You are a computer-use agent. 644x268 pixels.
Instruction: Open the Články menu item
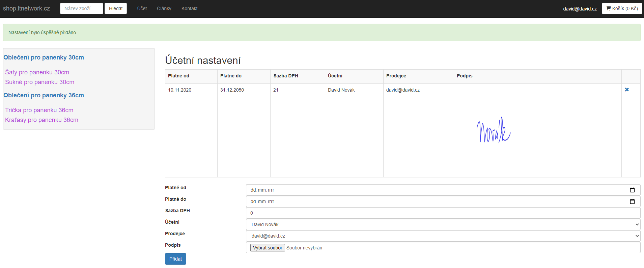(x=164, y=8)
